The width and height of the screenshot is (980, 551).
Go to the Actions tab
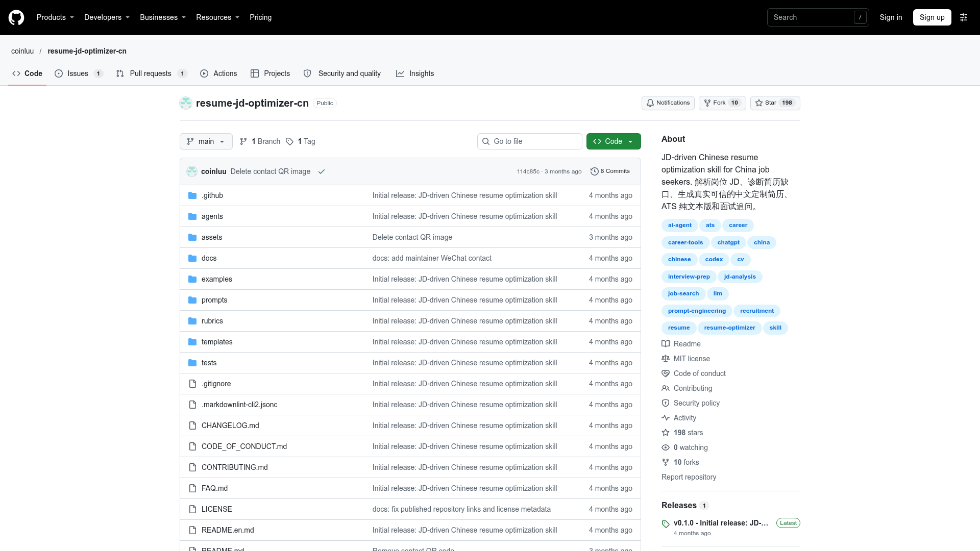coord(218,73)
